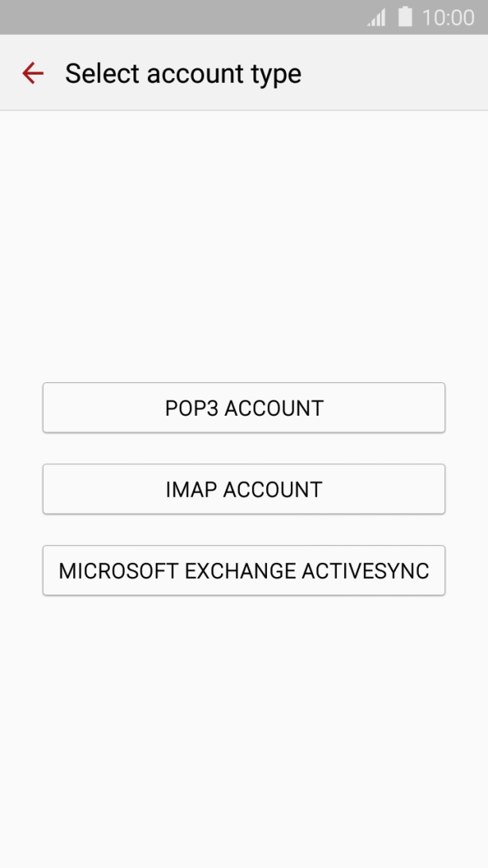This screenshot has height=868, width=488.
Task: Tap the POP3 account option
Action: [x=243, y=408]
